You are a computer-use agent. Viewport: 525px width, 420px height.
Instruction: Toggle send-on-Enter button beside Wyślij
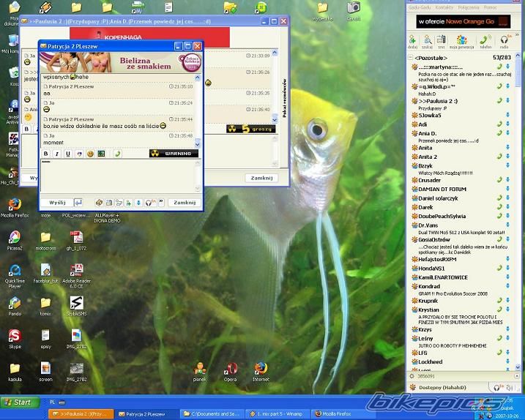click(78, 203)
